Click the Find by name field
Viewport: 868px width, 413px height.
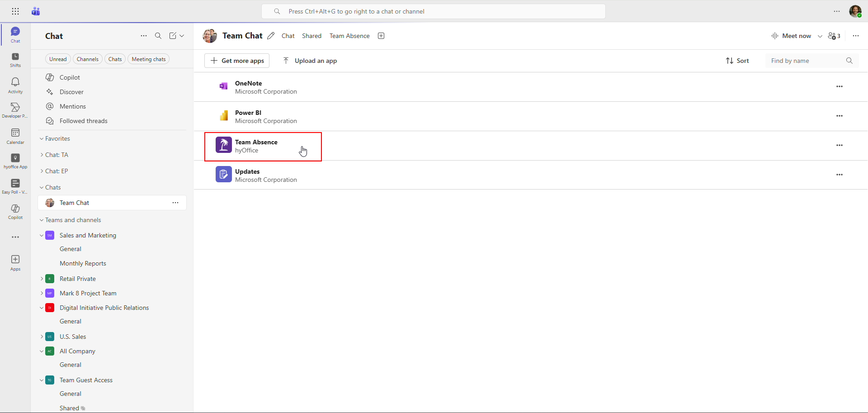pos(805,61)
